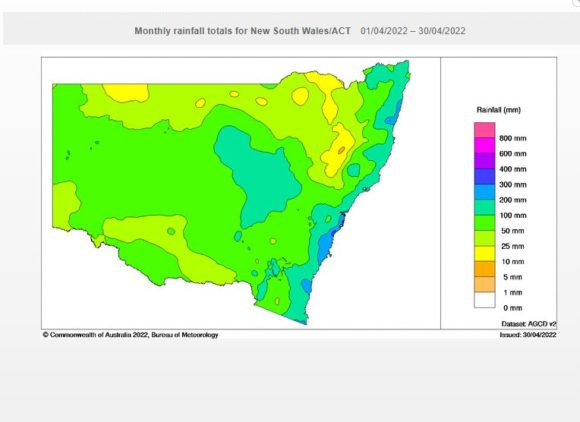Viewport: 580px width, 422px height.
Task: Click the 01/04/2022 – 30/04/2022 date range
Action: pyautogui.click(x=413, y=31)
